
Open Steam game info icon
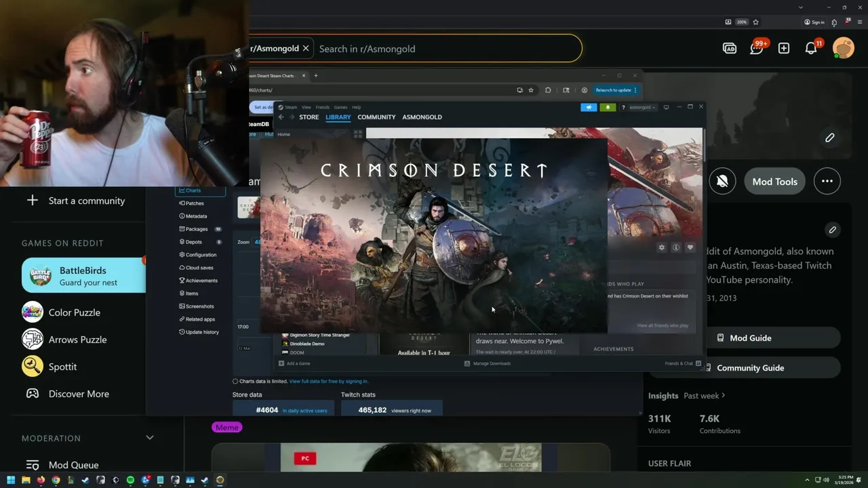(676, 247)
